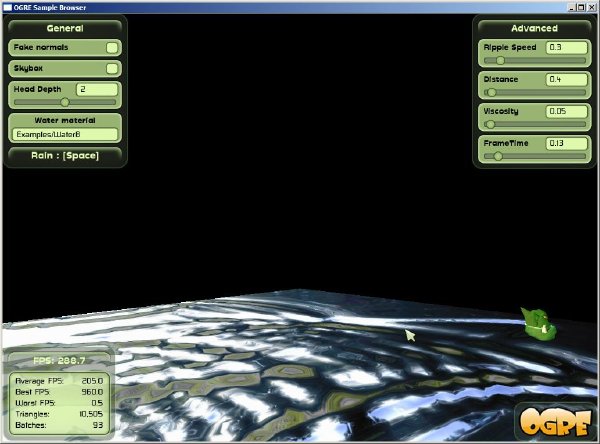The image size is (600, 444).
Task: Toggle the Skybox checkbox
Action: (112, 69)
